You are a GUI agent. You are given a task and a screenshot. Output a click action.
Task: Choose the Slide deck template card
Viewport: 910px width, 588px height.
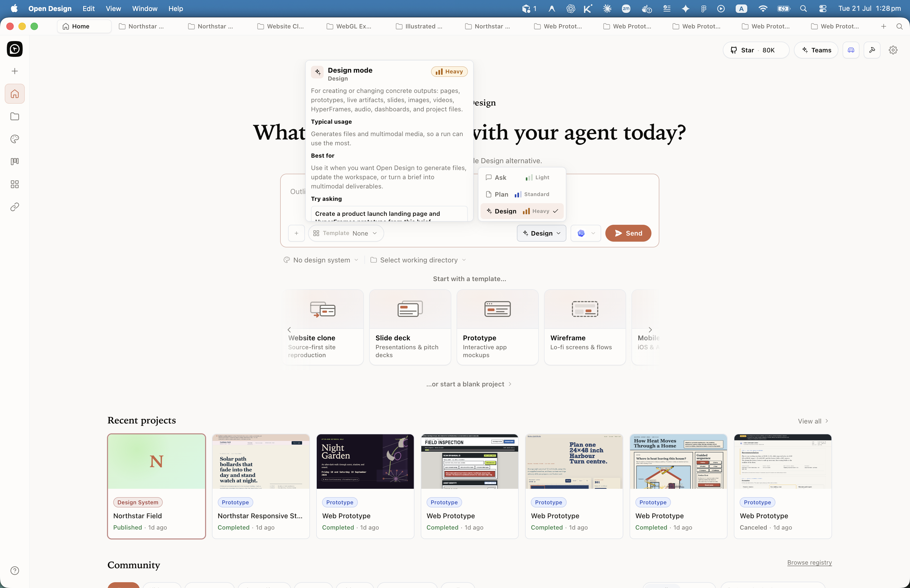410,327
